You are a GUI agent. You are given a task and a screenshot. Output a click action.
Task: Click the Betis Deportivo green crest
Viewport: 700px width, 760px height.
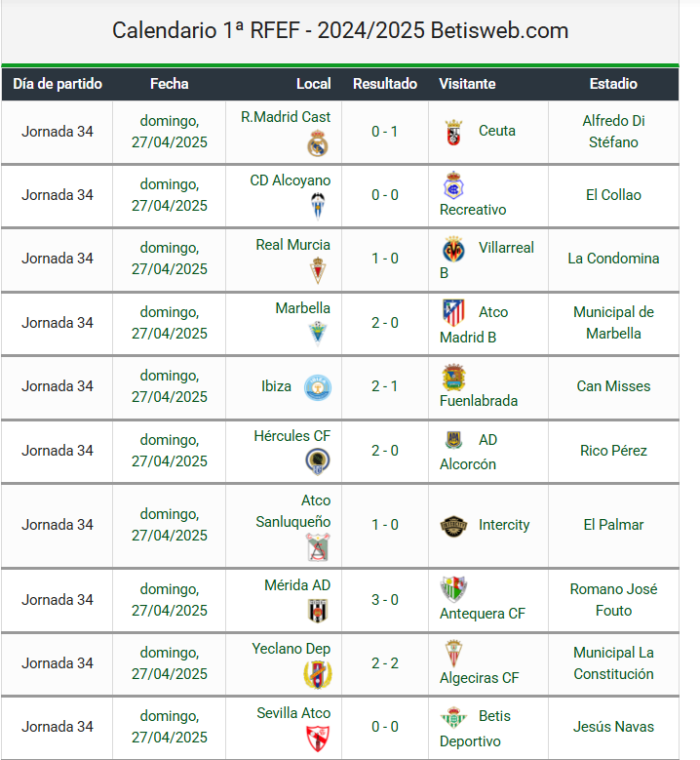tap(453, 717)
